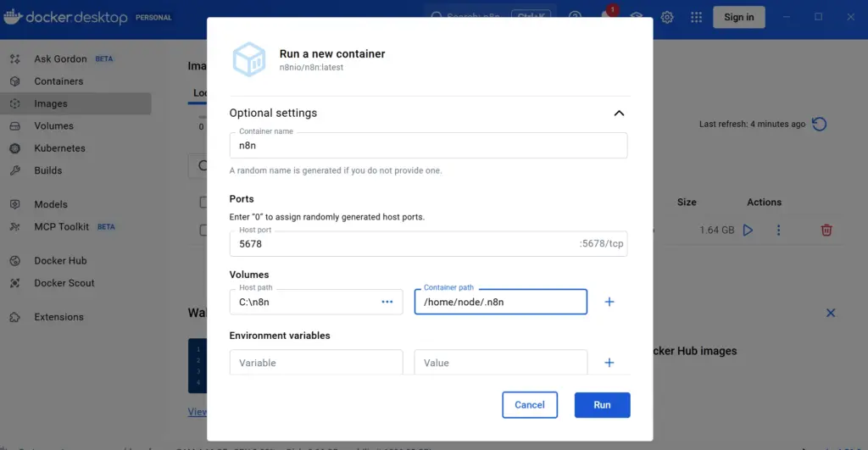This screenshot has width=868, height=450.
Task: Click the container cube icon in dialog
Action: pyautogui.click(x=249, y=59)
